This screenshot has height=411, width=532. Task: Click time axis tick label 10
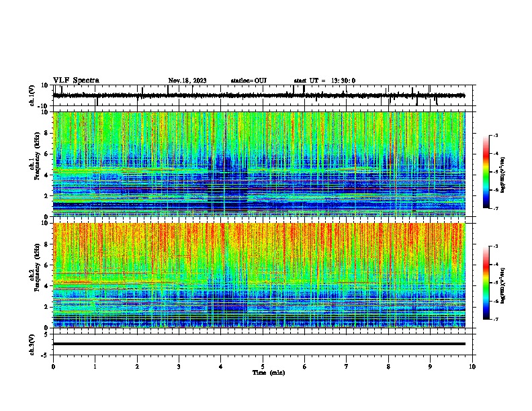(472, 367)
